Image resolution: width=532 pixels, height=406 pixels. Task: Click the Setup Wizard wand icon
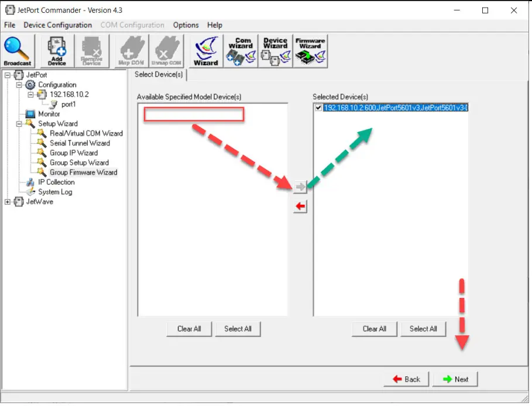pyautogui.click(x=30, y=124)
